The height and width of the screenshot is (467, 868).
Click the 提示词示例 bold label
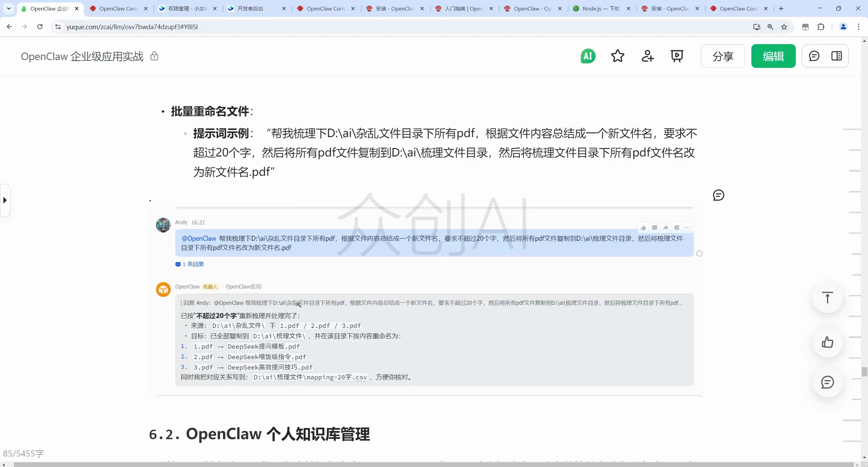click(221, 133)
